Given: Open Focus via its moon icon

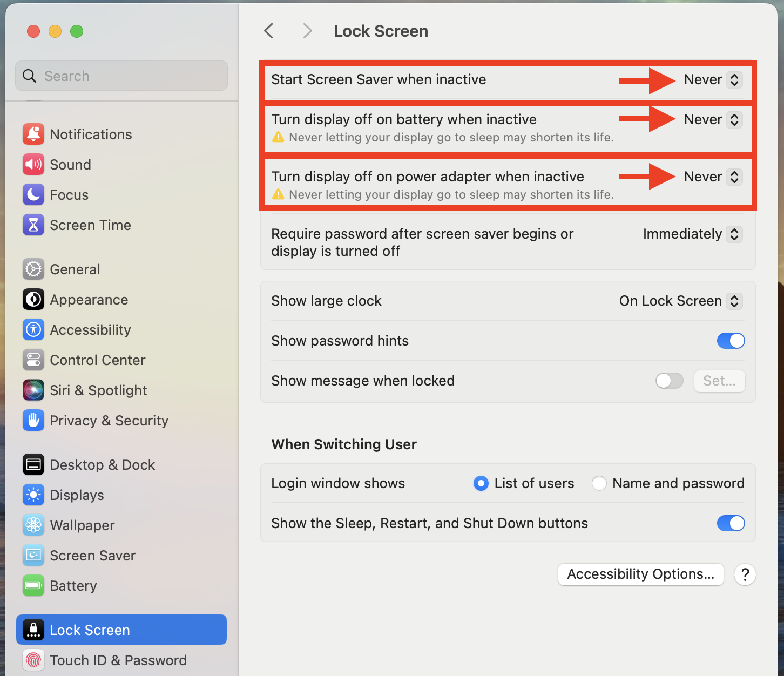Looking at the screenshot, I should tap(33, 195).
